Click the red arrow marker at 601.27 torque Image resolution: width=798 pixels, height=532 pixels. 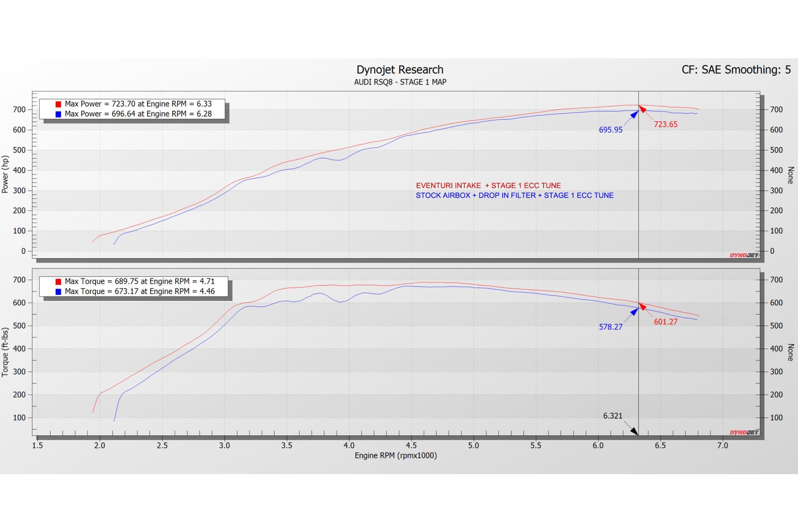(x=643, y=306)
